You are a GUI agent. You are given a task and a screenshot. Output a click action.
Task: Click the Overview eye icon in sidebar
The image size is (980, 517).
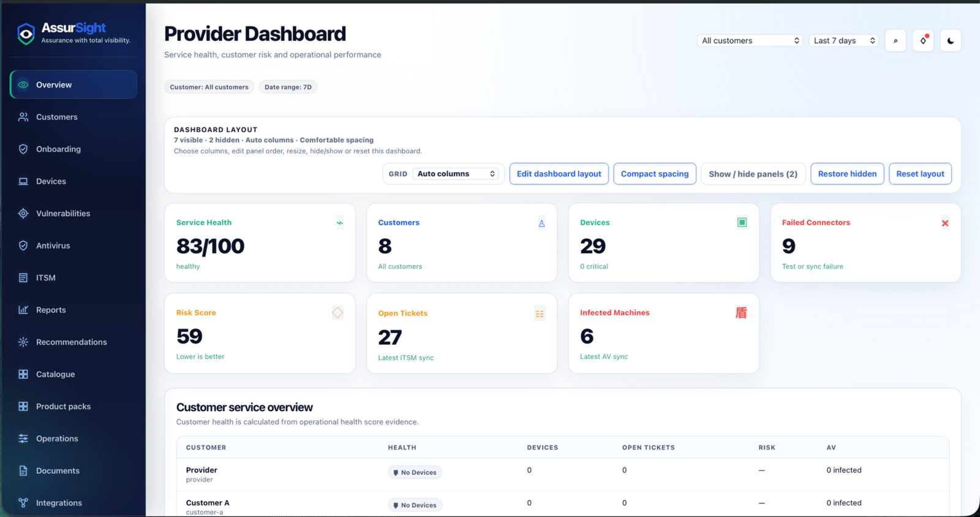coord(23,85)
